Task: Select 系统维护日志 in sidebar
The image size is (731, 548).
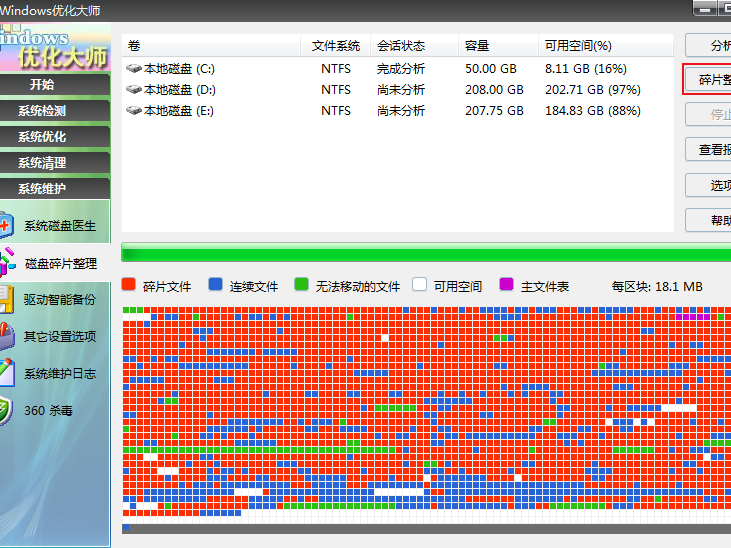Action: click(x=60, y=374)
